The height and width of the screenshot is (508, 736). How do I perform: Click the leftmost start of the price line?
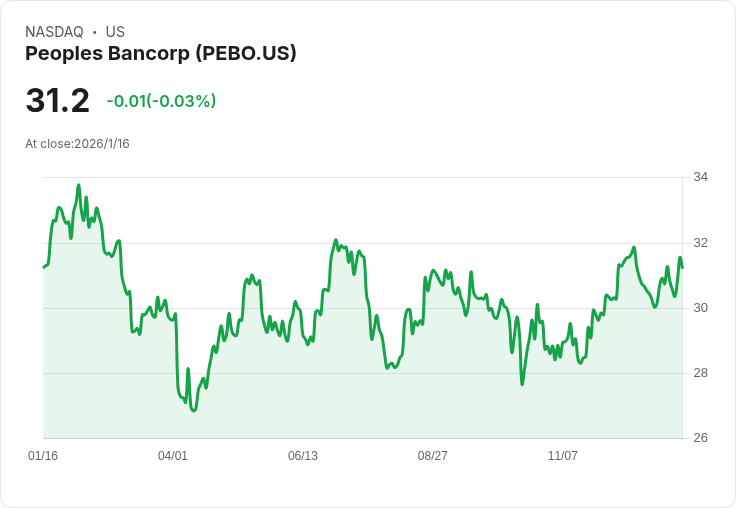(x=43, y=267)
